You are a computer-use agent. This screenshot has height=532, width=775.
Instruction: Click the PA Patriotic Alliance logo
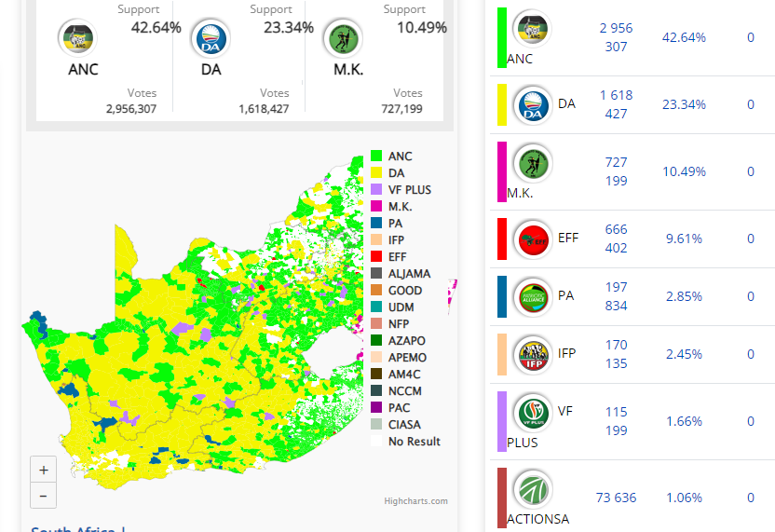click(x=533, y=297)
